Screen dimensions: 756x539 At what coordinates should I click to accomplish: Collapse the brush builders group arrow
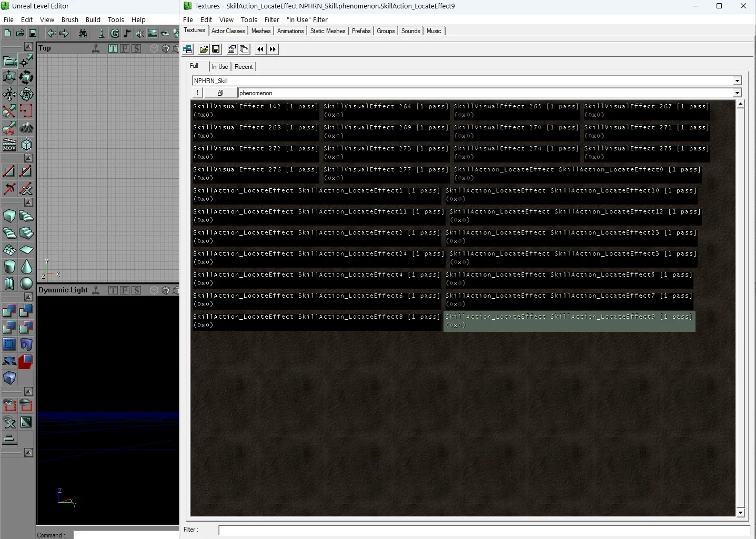click(28, 202)
